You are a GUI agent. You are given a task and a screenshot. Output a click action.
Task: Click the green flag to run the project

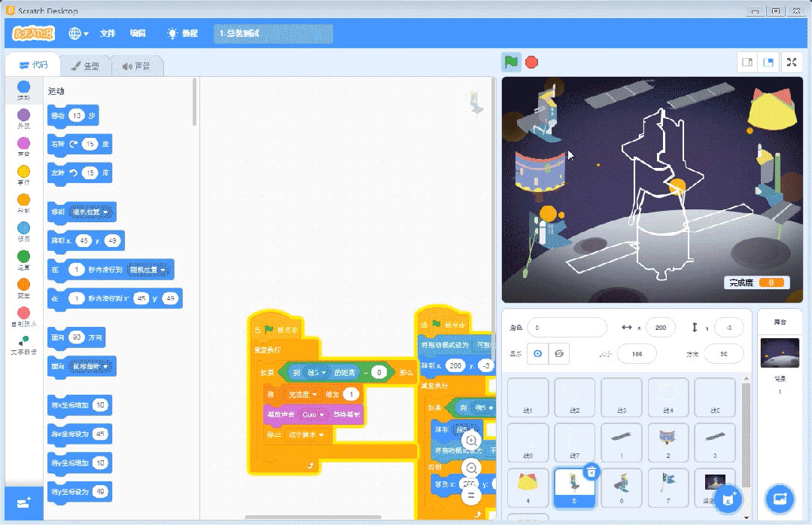pos(511,63)
